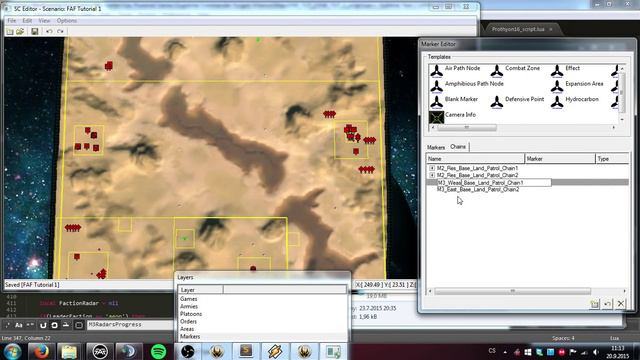Select the Expansion Area template
Screen dimensions: 640x360
pyautogui.click(x=577, y=86)
